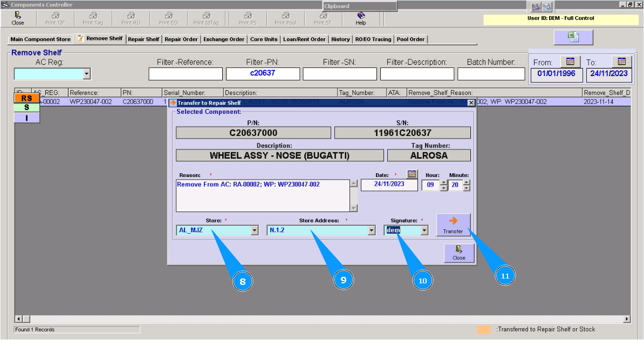Screen dimensions: 644x340
Task: Select the purple I status button
Action: tap(26, 118)
